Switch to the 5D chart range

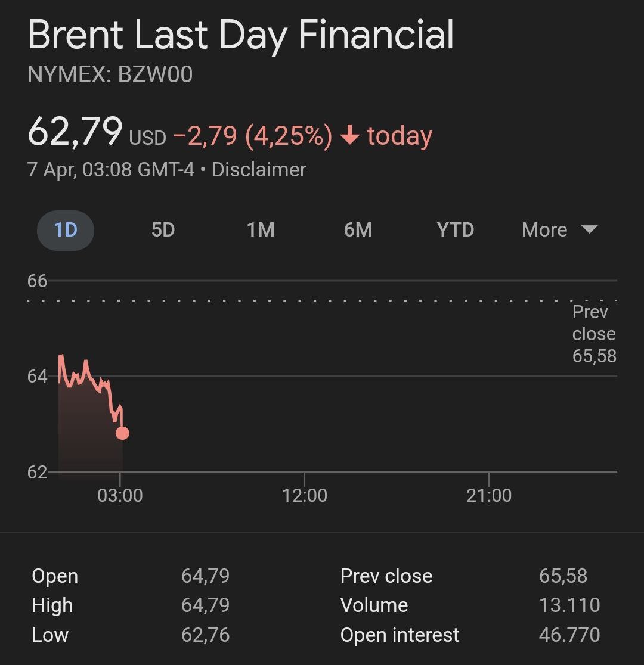pyautogui.click(x=163, y=230)
